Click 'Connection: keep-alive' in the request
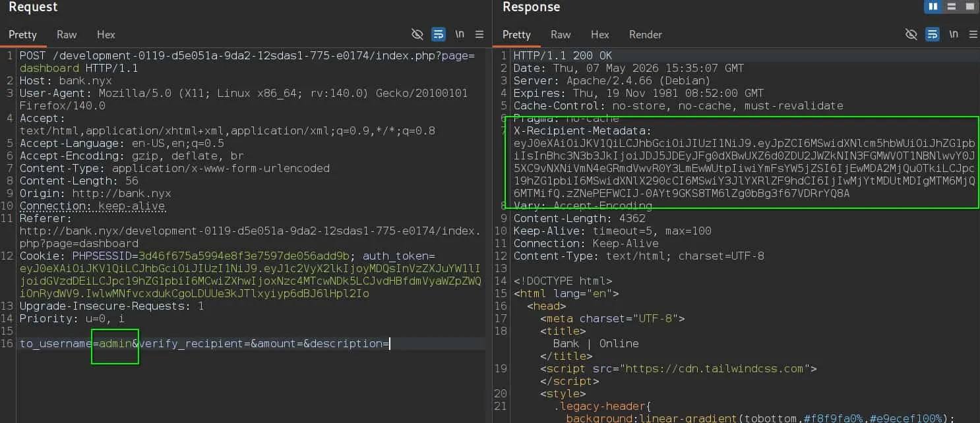This screenshot has height=423, width=980. point(92,206)
